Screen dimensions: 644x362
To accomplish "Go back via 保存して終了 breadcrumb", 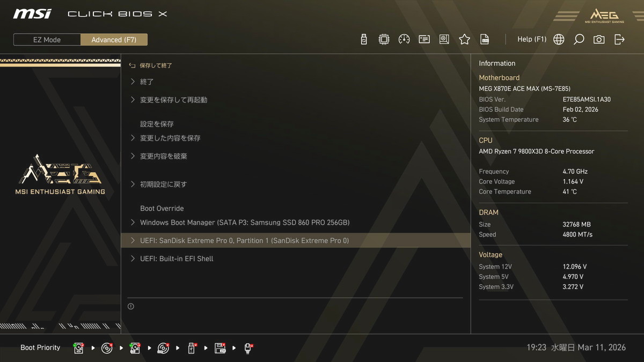I will (x=156, y=65).
